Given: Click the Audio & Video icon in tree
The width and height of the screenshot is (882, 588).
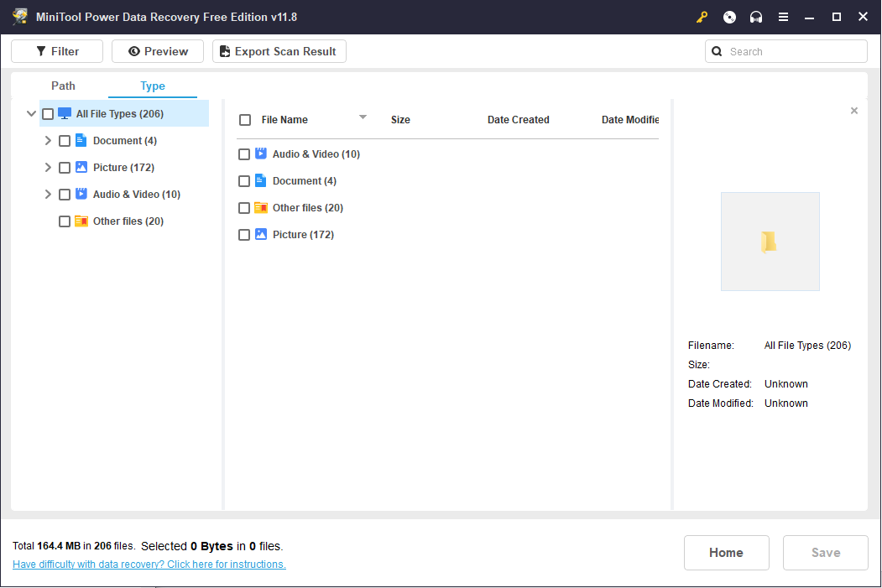Looking at the screenshot, I should click(x=81, y=195).
